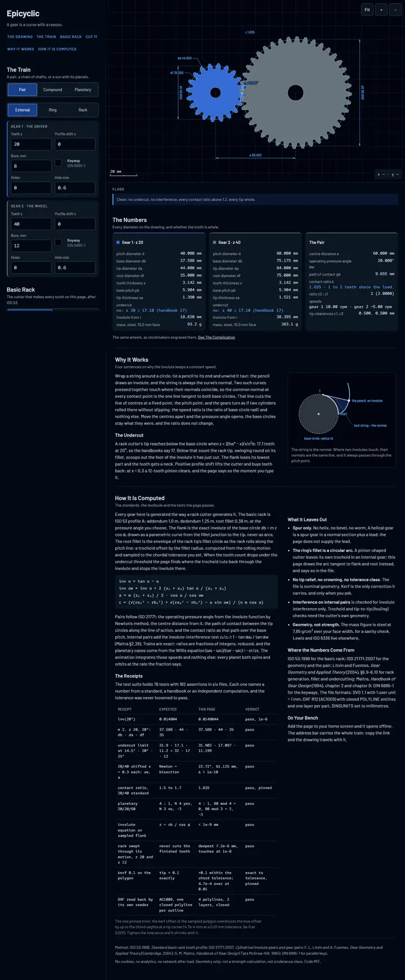Zoom out with the minus button
405x980 pixels.
[x=395, y=10]
